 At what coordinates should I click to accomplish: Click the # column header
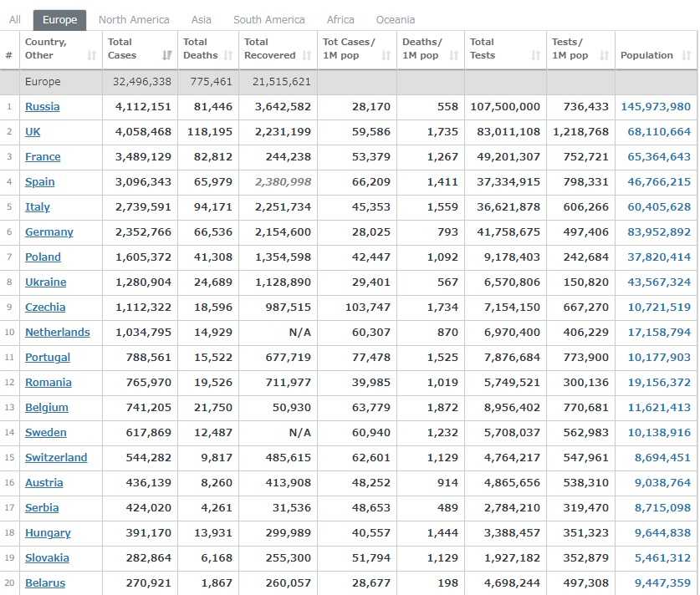pos(9,55)
